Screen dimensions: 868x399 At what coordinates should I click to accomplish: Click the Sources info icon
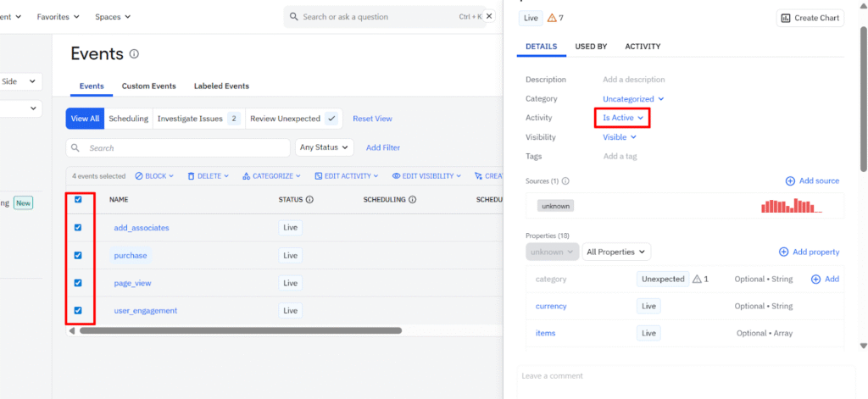[x=565, y=180]
